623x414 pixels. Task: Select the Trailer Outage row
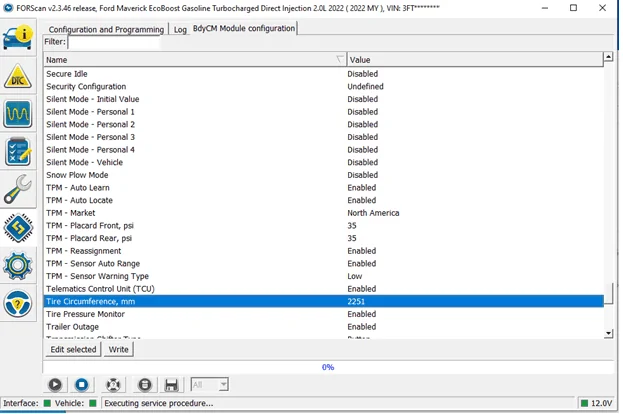click(323, 327)
